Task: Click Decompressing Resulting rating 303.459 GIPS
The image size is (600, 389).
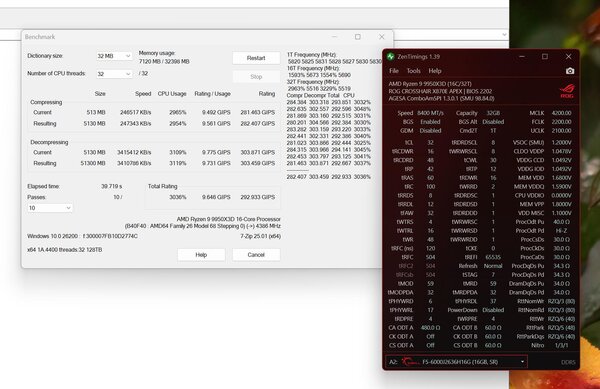Action: (x=258, y=163)
